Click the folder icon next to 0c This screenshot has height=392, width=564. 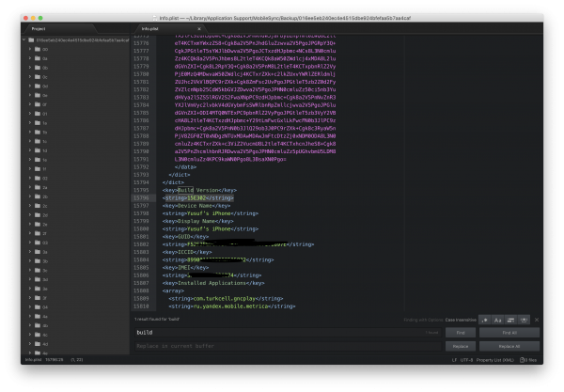(38, 77)
